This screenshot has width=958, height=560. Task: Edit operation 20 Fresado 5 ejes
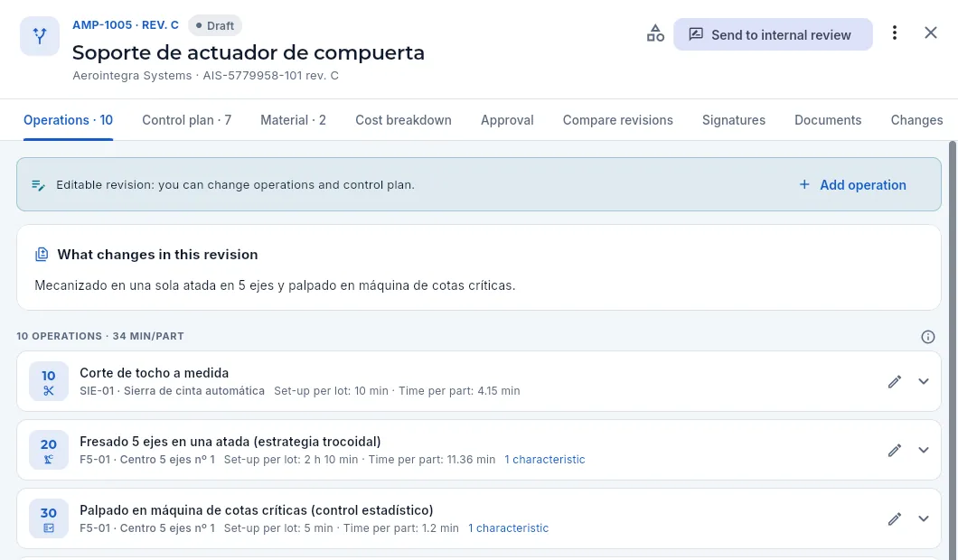895,450
